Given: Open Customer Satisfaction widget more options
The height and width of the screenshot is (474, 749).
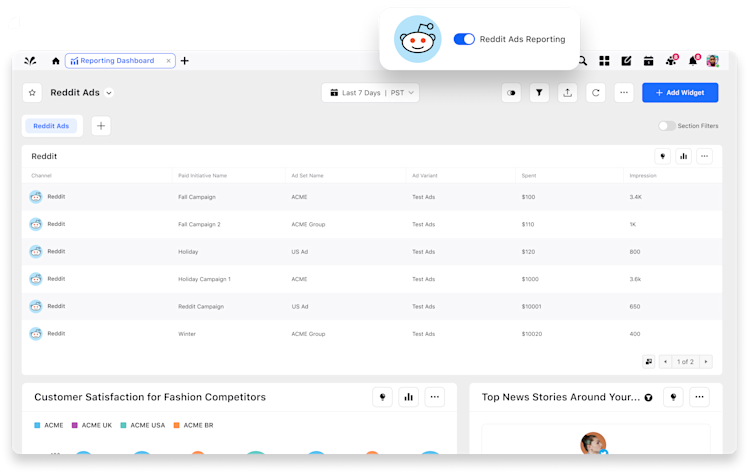Looking at the screenshot, I should (x=434, y=397).
